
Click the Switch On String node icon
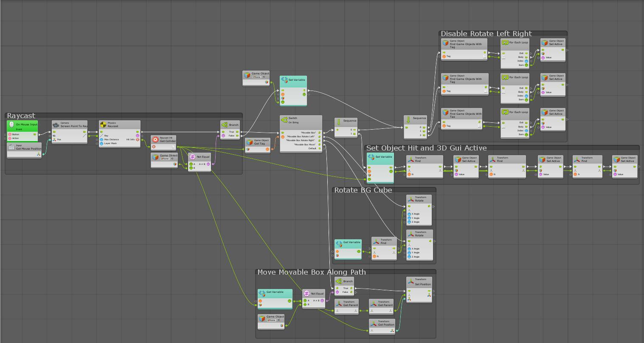tap(284, 120)
